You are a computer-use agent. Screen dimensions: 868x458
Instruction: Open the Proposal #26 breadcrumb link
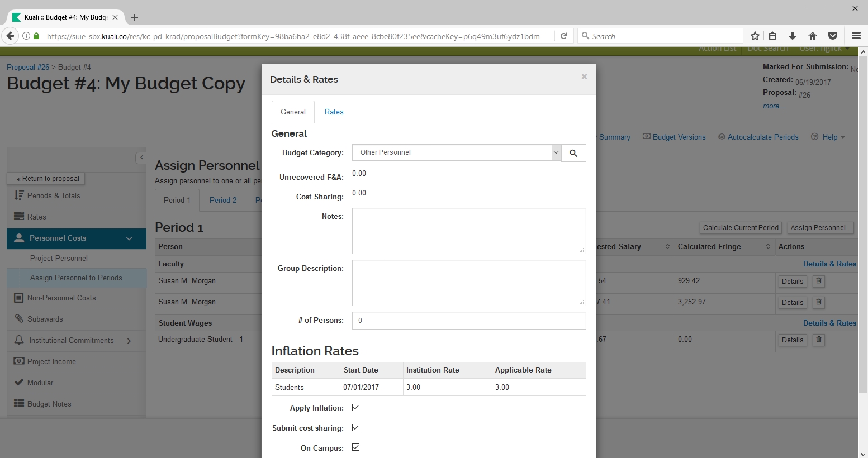point(28,67)
